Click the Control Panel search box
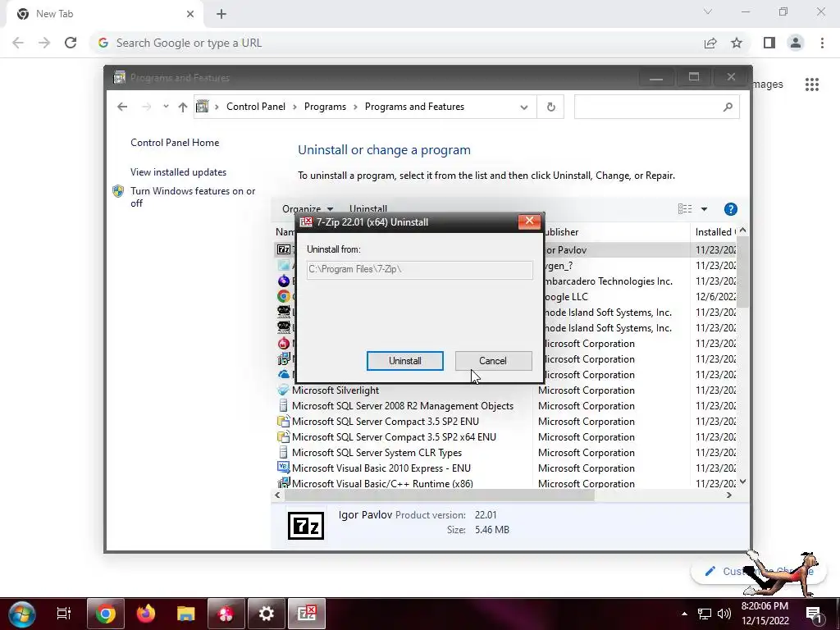 pos(657,107)
